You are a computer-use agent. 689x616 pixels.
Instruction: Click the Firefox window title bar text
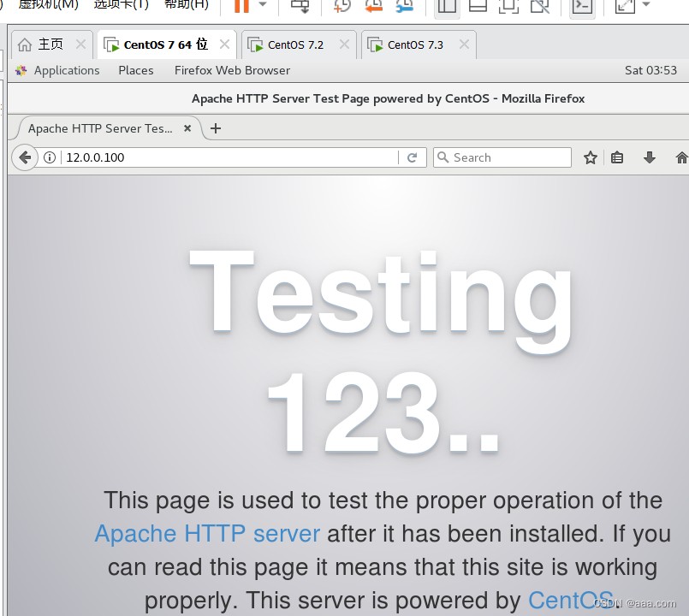pos(388,98)
